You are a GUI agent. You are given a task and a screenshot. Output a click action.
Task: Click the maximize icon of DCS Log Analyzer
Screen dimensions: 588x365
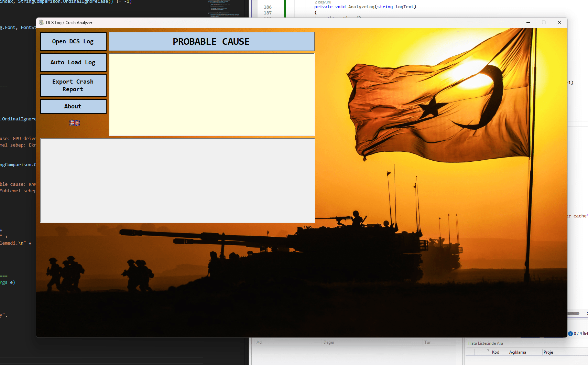pos(544,22)
